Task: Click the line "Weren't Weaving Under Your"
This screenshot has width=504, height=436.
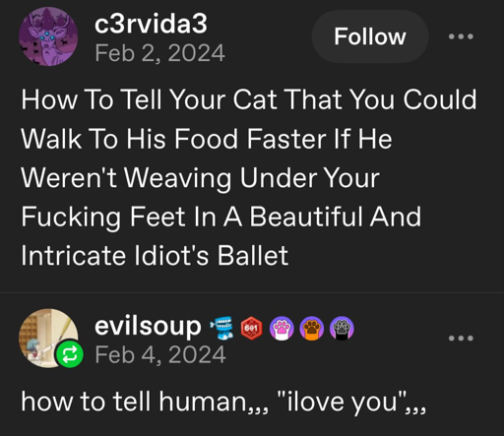Action: click(x=200, y=178)
